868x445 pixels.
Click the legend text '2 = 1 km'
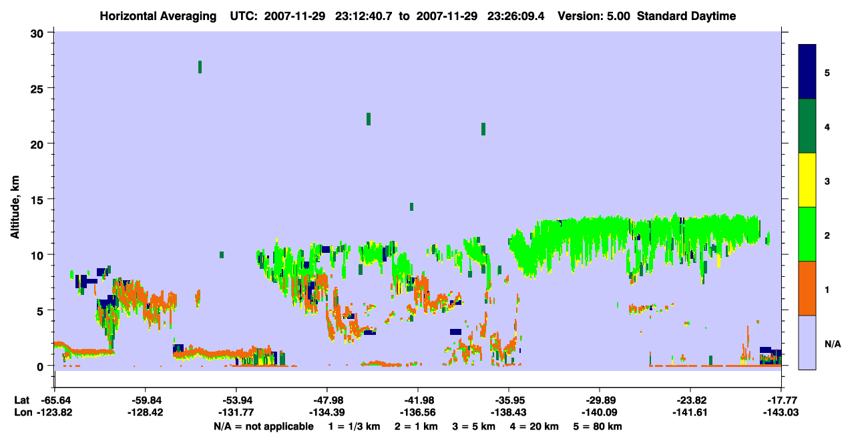[416, 426]
